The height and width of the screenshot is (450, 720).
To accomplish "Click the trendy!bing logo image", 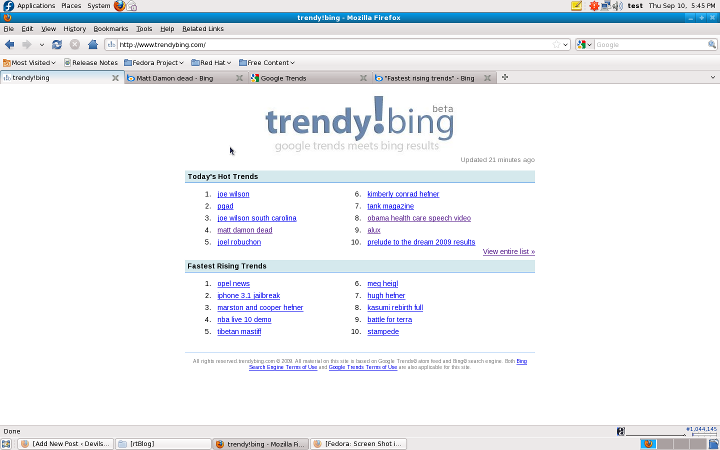I will [x=360, y=124].
